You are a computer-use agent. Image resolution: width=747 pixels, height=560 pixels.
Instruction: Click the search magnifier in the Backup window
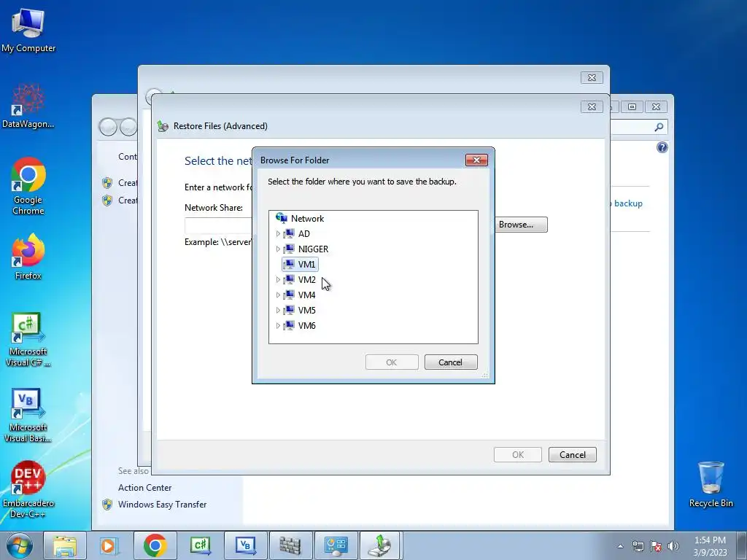pos(659,127)
